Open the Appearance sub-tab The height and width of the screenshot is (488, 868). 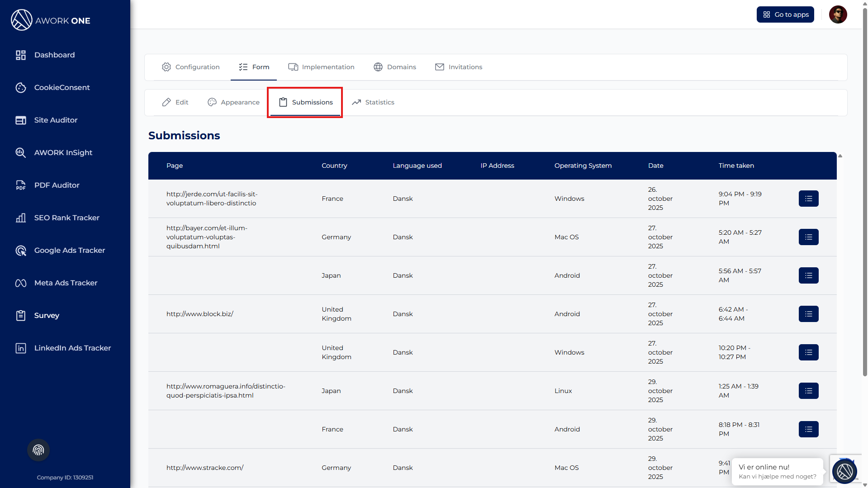(x=234, y=102)
